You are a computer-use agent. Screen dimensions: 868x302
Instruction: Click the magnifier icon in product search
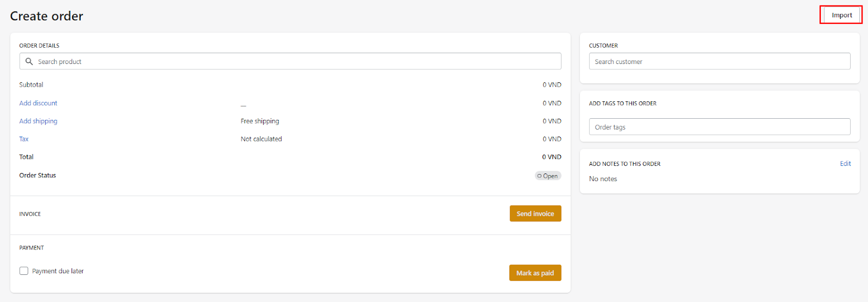pos(29,62)
